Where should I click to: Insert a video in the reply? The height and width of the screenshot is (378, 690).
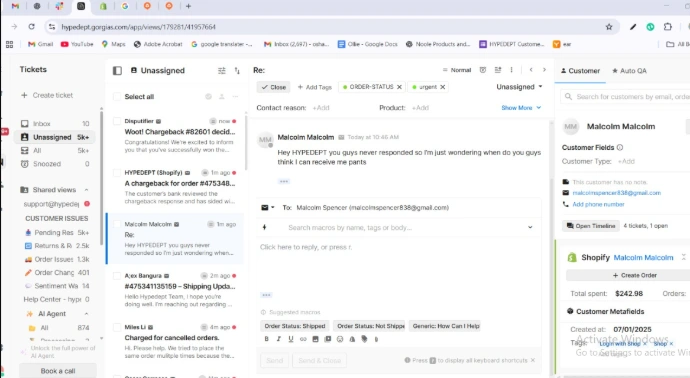[x=328, y=339]
